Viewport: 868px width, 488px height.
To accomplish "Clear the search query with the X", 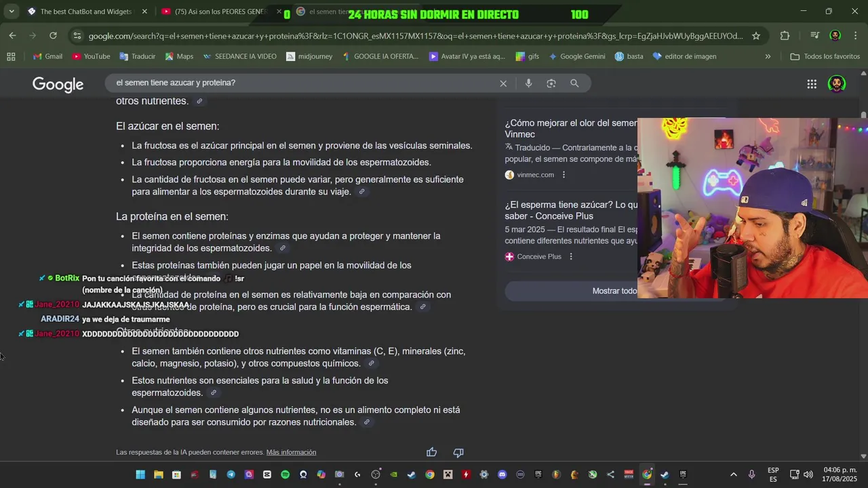I will pyautogui.click(x=503, y=83).
